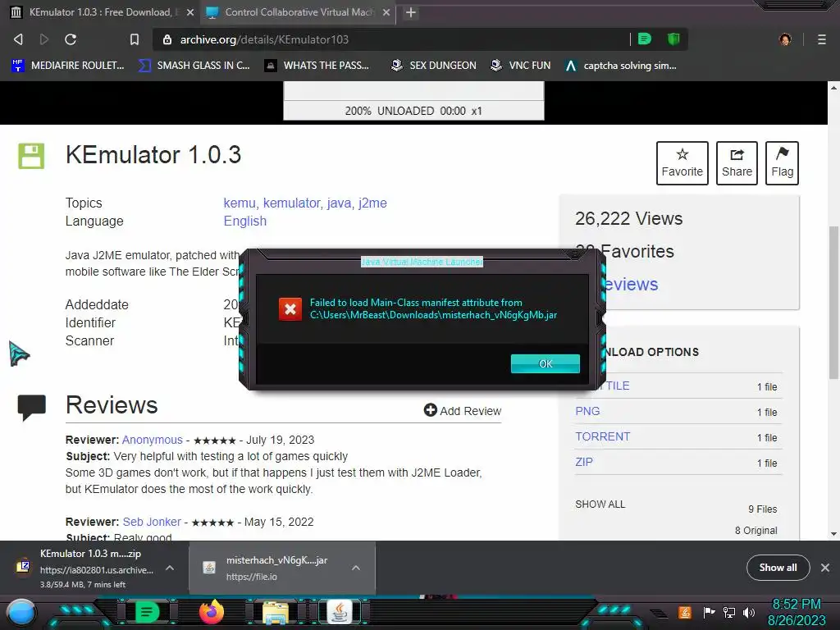
Task: Open Firefox from the taskbar
Action: point(211,612)
